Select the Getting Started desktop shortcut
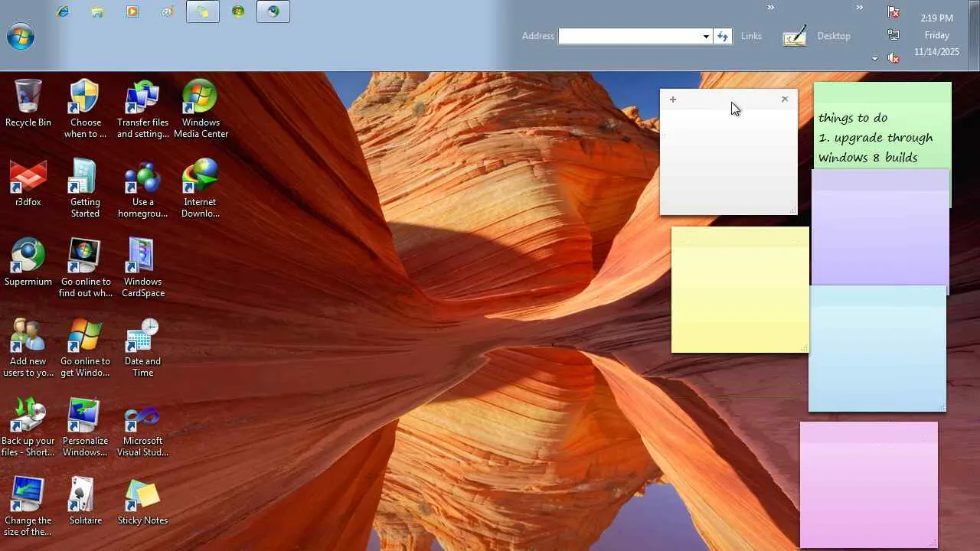This screenshot has width=980, height=551. [85, 189]
